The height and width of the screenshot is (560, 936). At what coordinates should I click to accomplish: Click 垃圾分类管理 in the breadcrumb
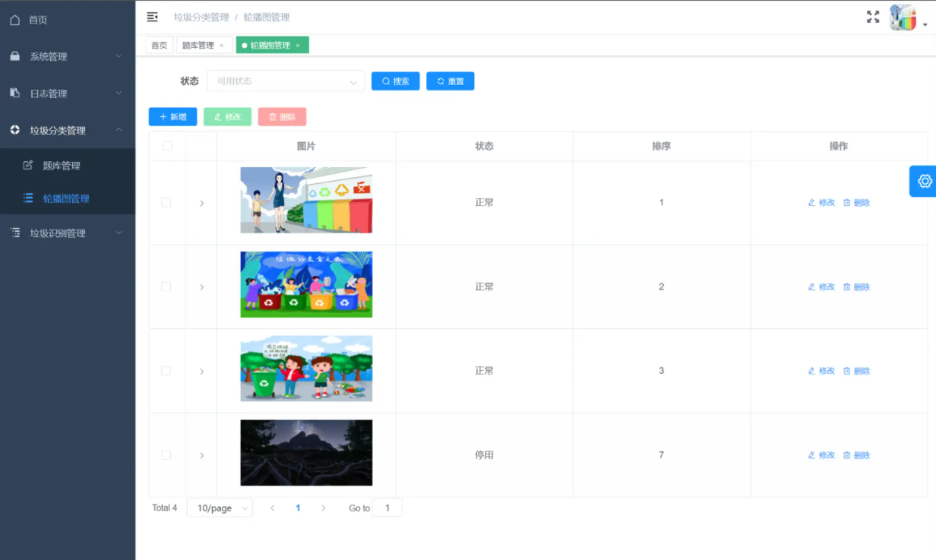coord(200,17)
